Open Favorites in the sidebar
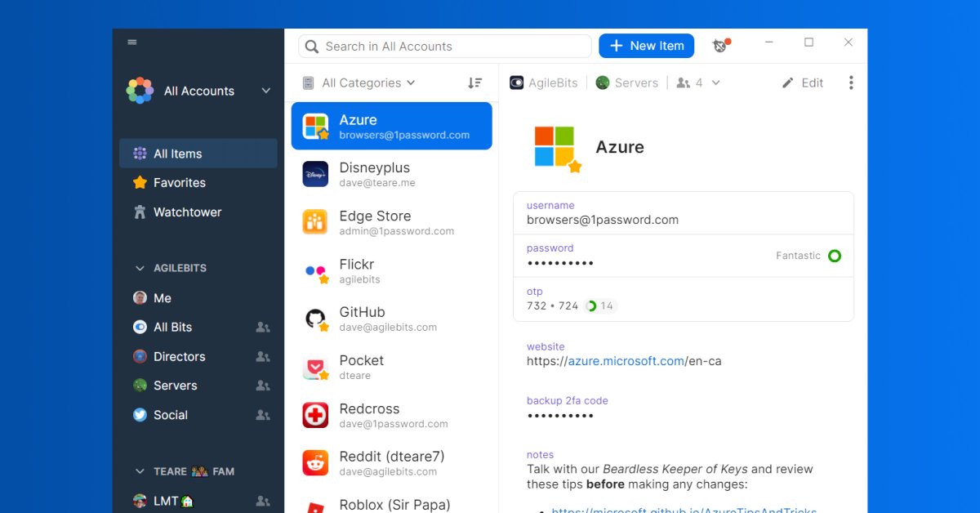This screenshot has height=513, width=980. (198, 183)
